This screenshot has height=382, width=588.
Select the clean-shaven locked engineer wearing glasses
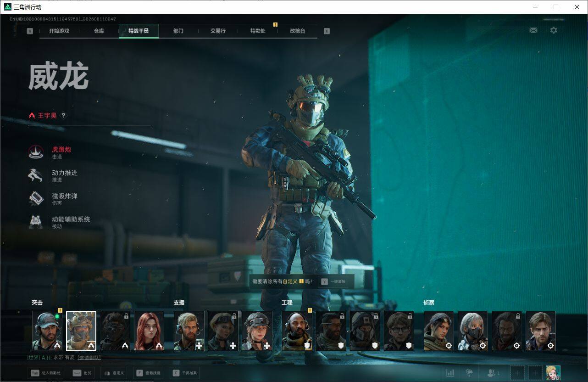coord(399,331)
